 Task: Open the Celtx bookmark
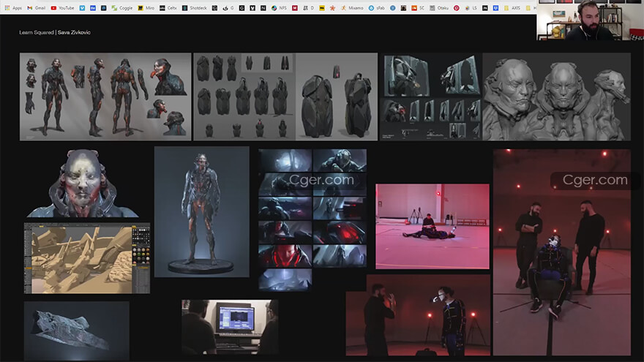click(168, 8)
